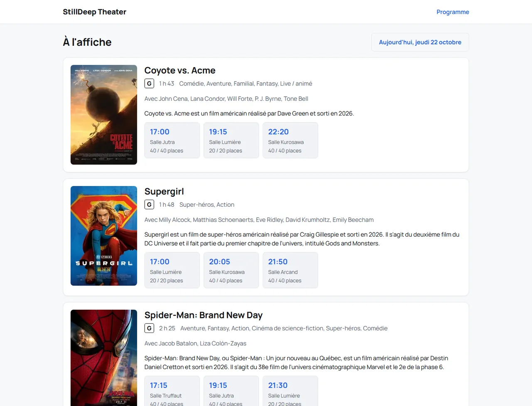The image size is (532, 406).
Task: Go to the Programme page
Action: (453, 12)
